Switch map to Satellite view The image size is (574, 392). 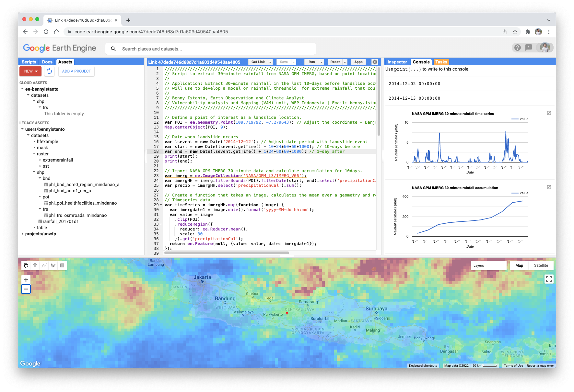(x=541, y=265)
